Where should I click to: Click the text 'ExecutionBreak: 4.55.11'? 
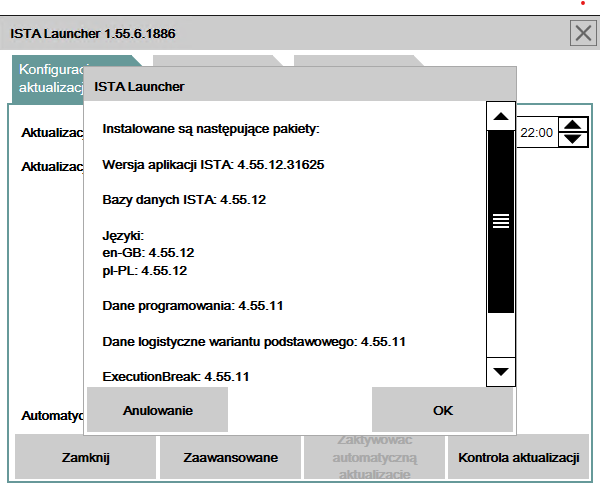click(x=176, y=377)
